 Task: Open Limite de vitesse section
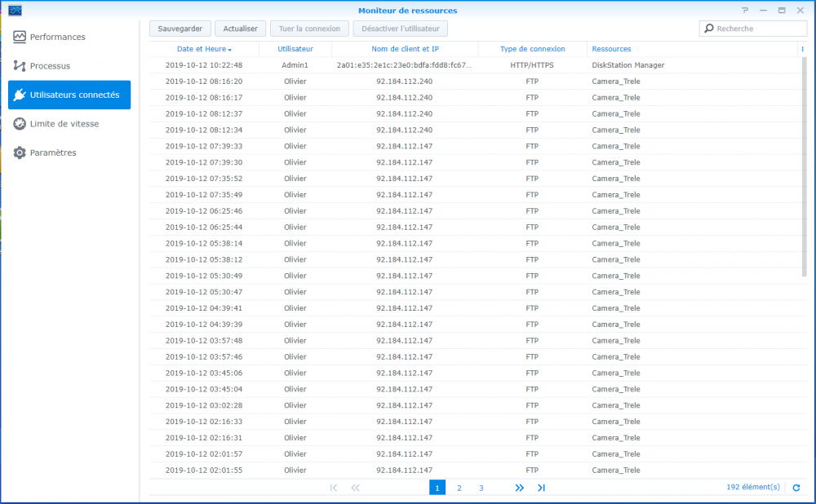[x=69, y=124]
